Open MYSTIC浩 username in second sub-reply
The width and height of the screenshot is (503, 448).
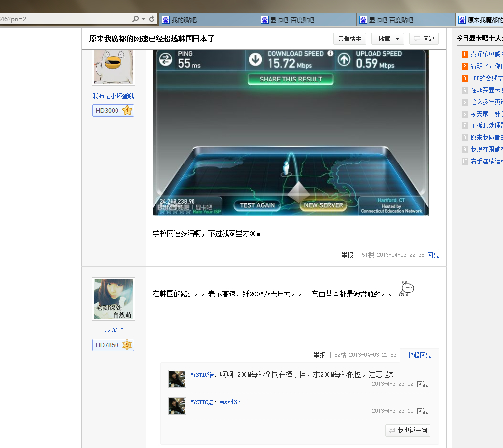[202, 402]
